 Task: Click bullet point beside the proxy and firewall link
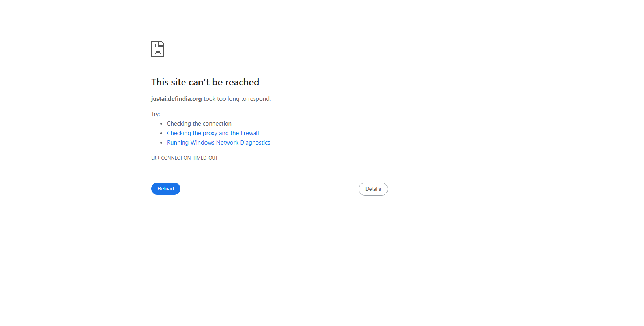click(x=161, y=133)
